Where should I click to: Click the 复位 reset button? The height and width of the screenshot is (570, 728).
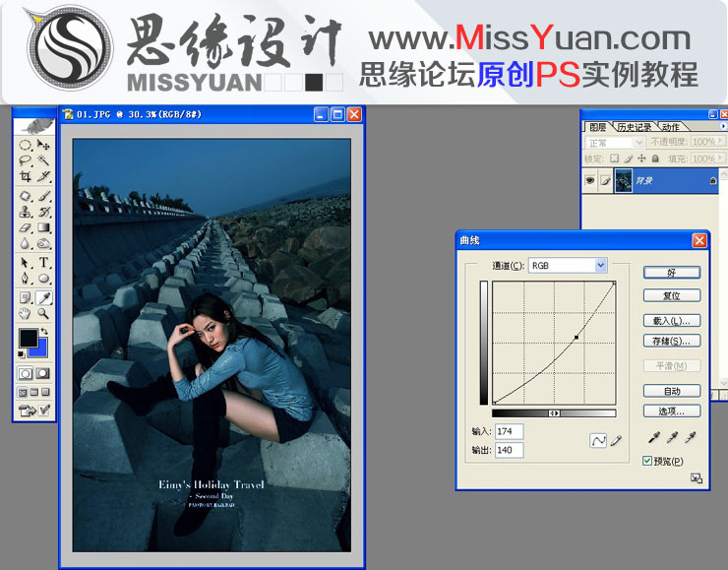tap(671, 295)
